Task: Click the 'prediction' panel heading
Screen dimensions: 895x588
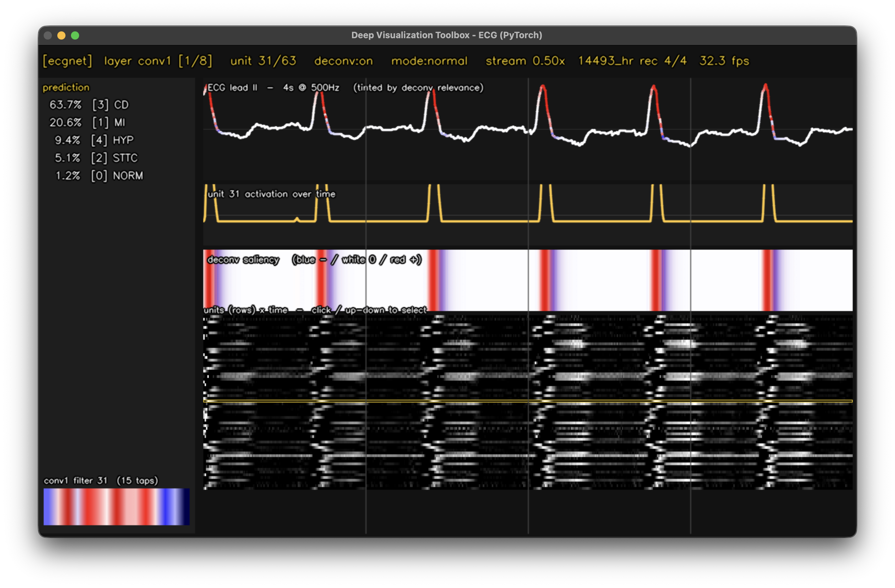Action: click(66, 87)
